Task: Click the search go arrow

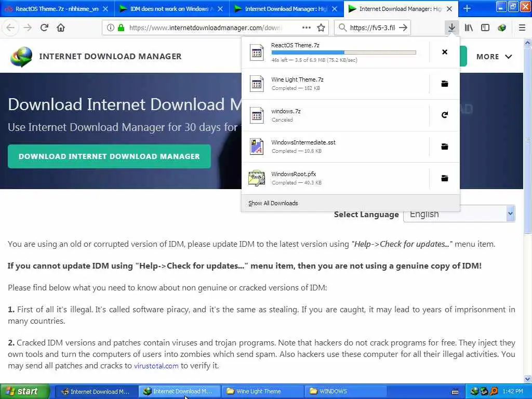Action: click(403, 28)
